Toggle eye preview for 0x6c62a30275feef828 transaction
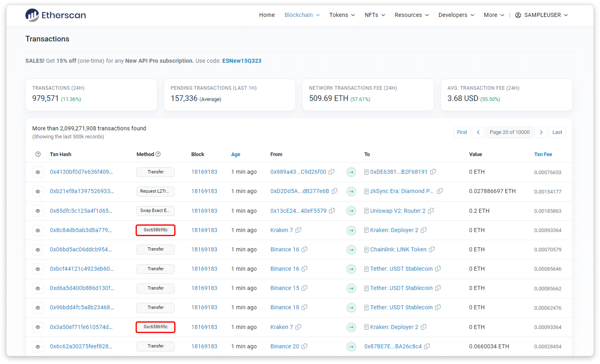This screenshot has width=600, height=364. [x=38, y=347]
